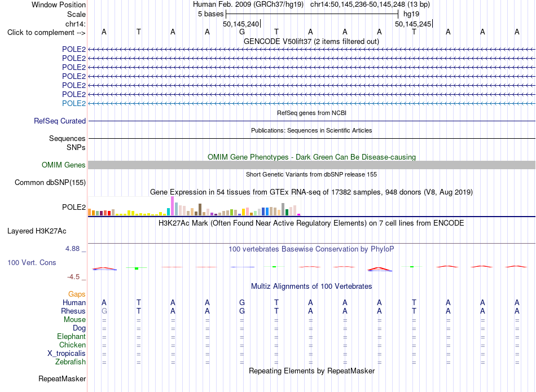This screenshot has height=392, width=536.
Task: Click the Dog species label
Action: (x=79, y=328)
